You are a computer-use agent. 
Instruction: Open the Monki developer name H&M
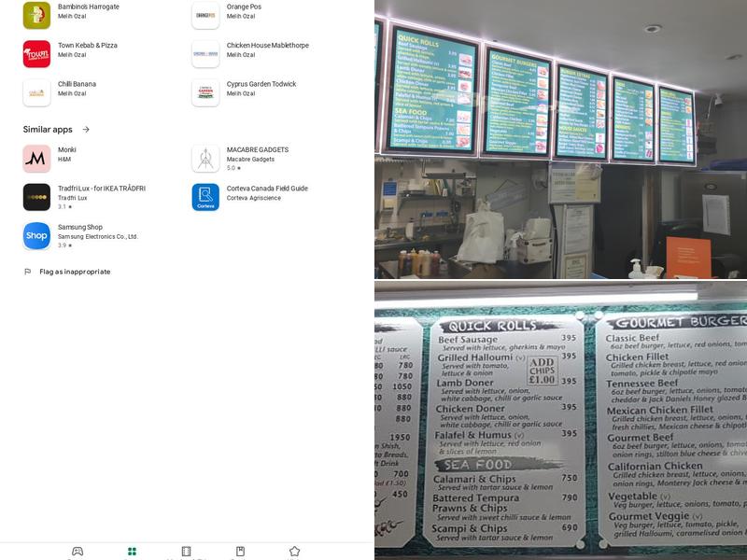65,160
